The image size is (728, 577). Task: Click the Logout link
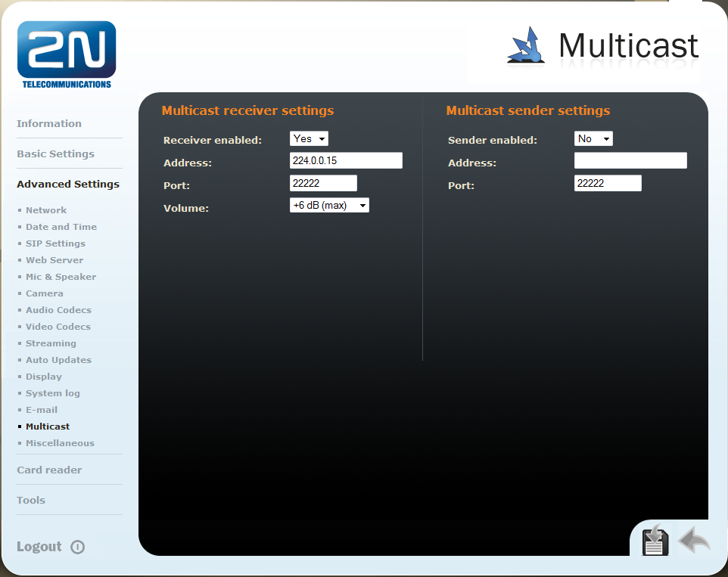pyautogui.click(x=39, y=547)
